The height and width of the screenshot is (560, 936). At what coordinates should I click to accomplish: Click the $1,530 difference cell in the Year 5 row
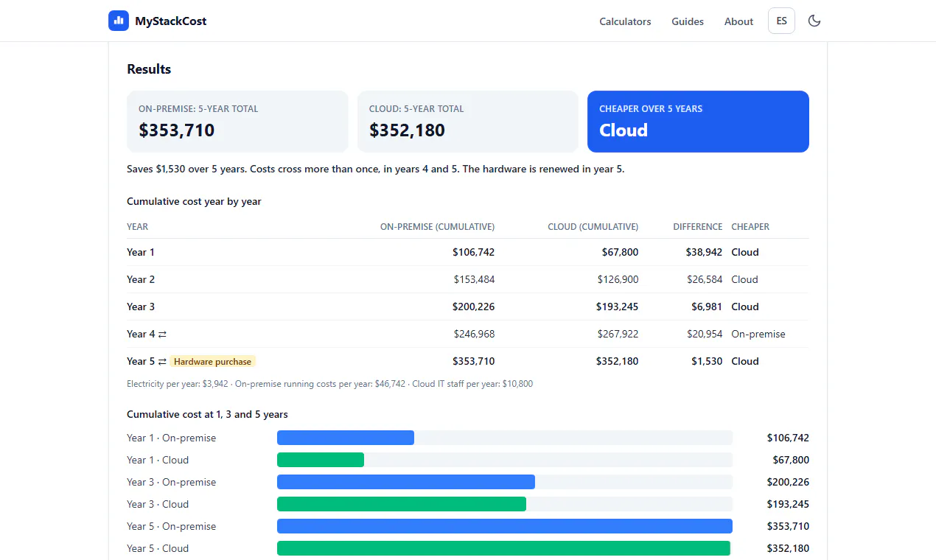click(x=707, y=361)
